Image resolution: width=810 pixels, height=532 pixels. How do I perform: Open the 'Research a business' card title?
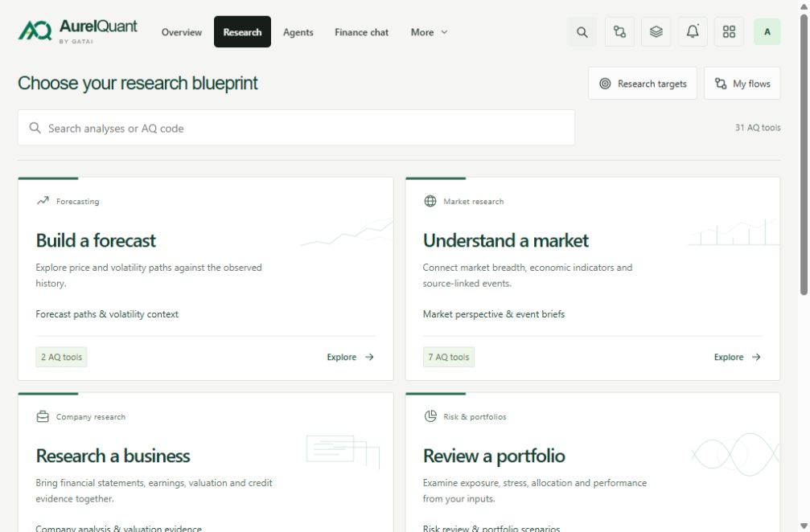pyautogui.click(x=113, y=456)
